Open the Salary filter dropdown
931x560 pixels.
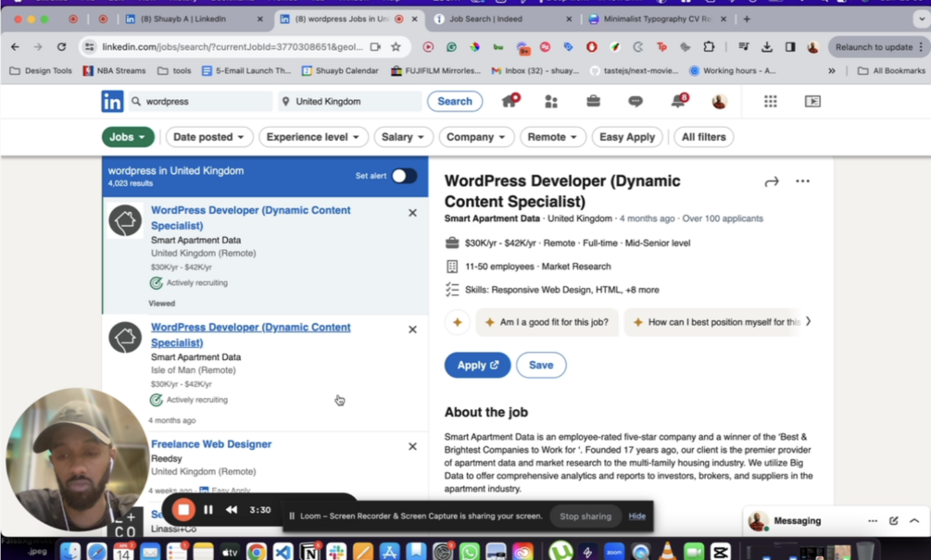pyautogui.click(x=403, y=137)
